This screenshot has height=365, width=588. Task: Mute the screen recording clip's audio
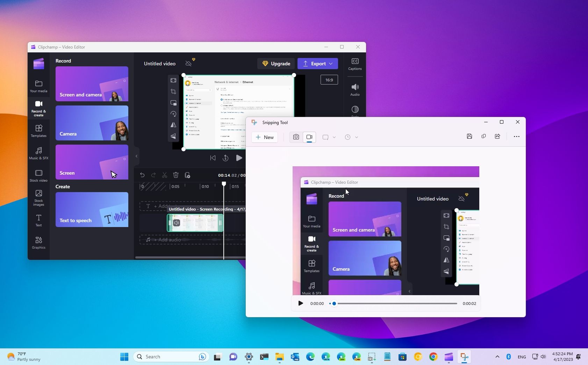[x=177, y=222]
